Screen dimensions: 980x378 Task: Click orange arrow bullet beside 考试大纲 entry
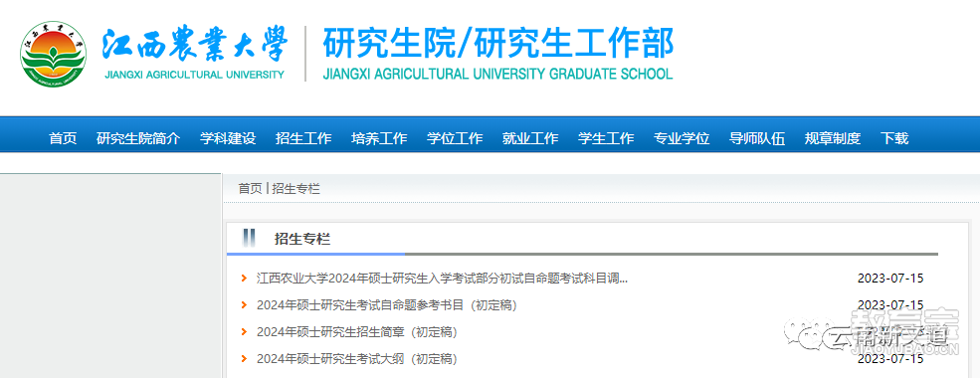(x=244, y=359)
